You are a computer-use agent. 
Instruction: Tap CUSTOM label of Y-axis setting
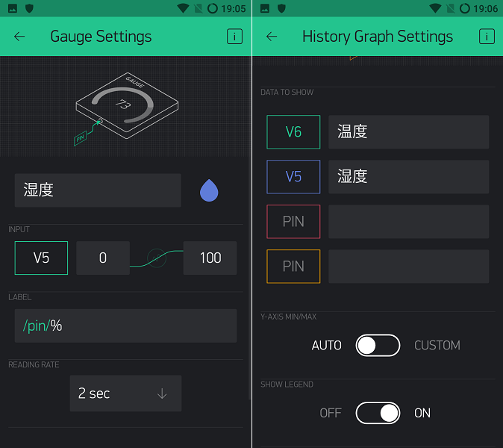(x=437, y=345)
